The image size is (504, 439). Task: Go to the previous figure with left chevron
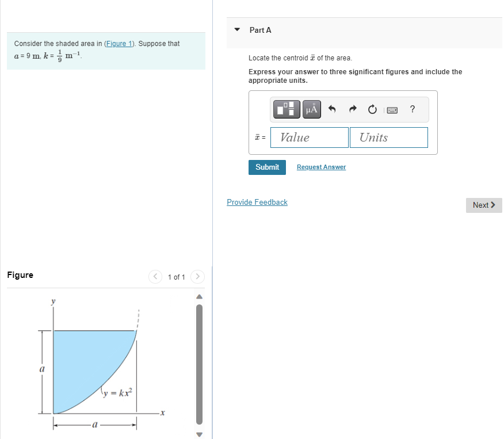pyautogui.click(x=155, y=277)
